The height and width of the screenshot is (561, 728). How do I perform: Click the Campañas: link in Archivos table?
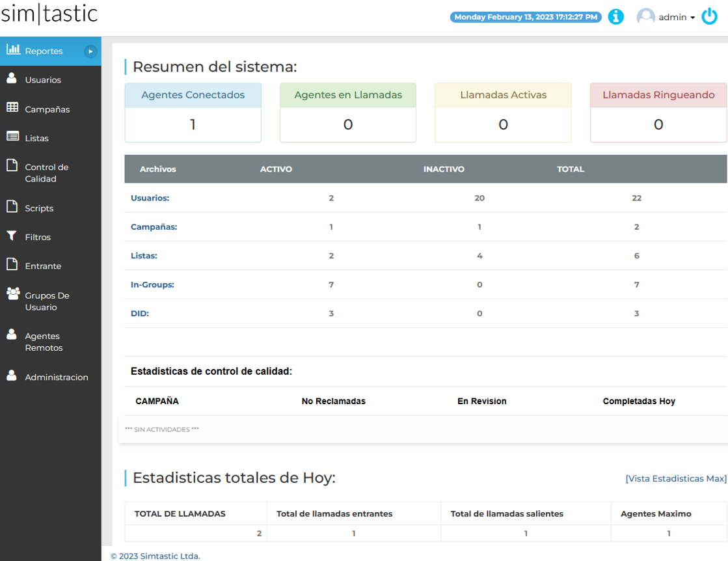pos(154,226)
